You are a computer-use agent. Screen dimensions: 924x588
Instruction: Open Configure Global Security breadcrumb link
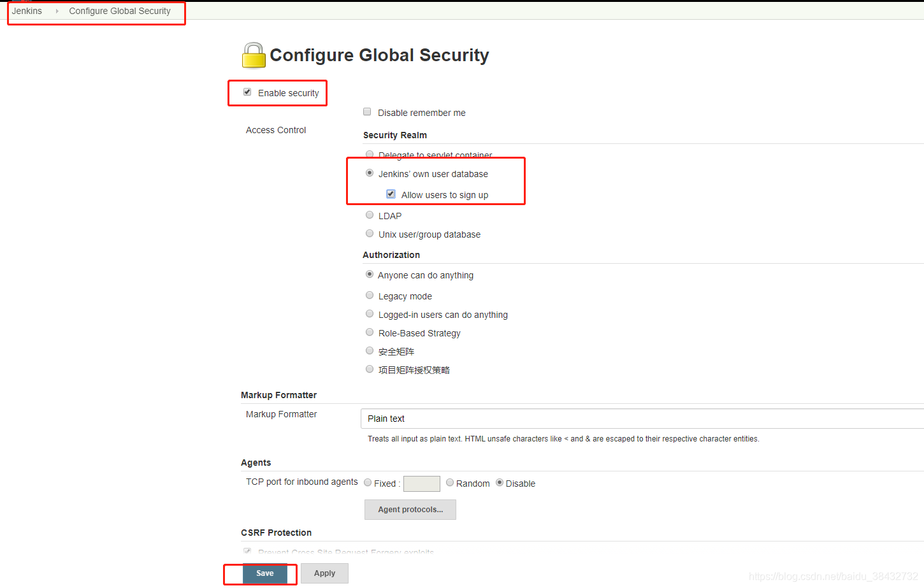(x=120, y=11)
